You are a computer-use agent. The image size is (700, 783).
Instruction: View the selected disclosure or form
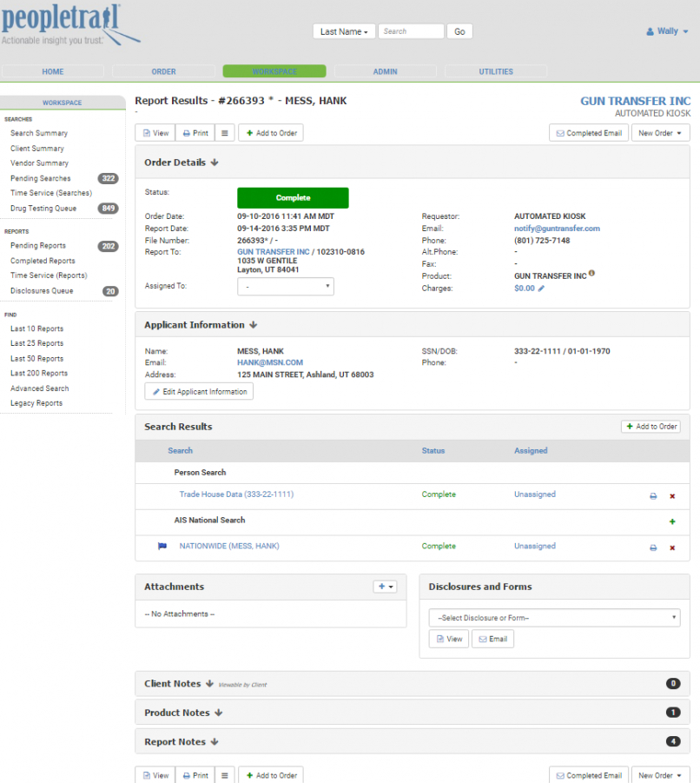449,639
